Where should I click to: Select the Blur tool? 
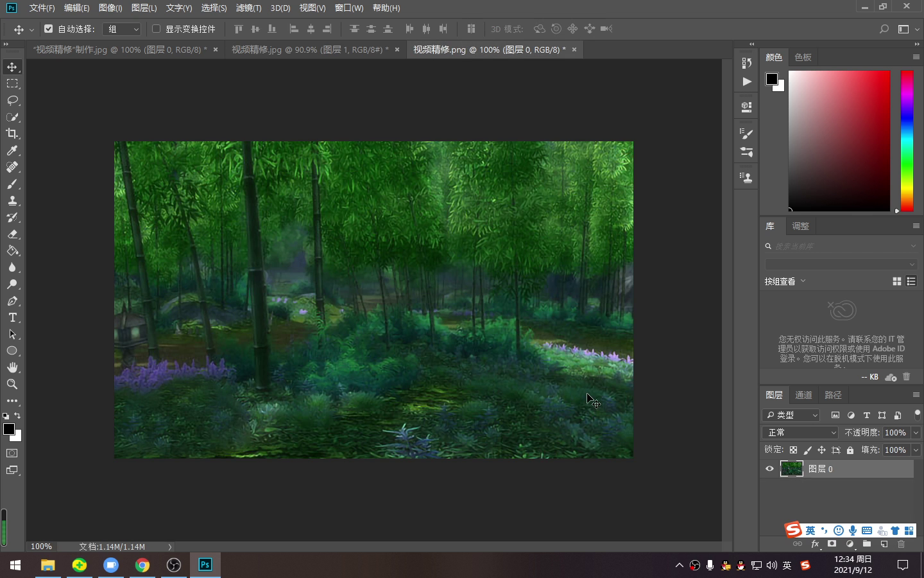tap(12, 267)
